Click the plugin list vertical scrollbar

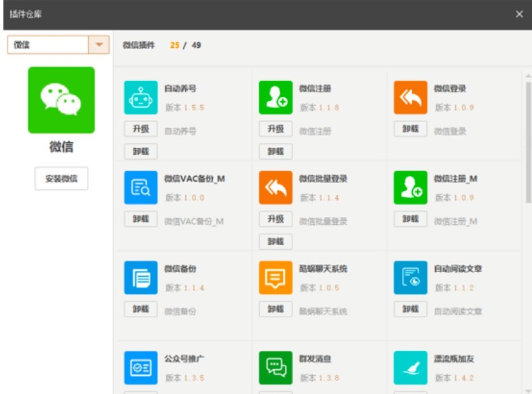click(528, 141)
